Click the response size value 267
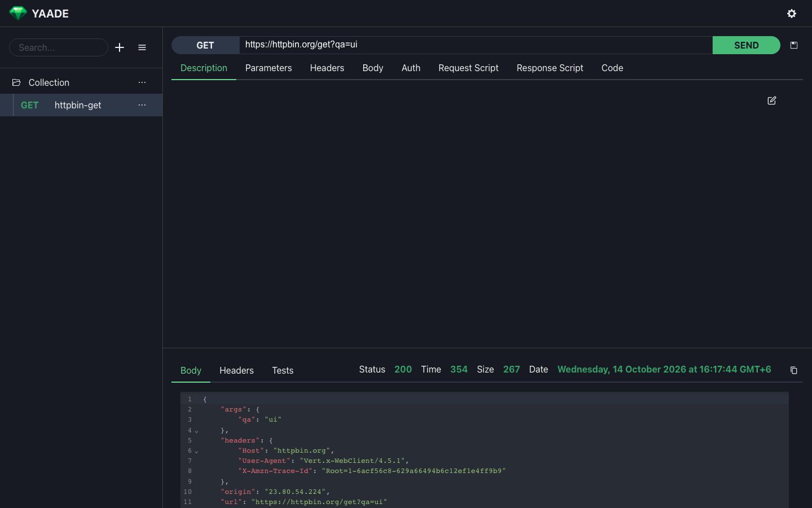The width and height of the screenshot is (812, 508). [511, 369]
